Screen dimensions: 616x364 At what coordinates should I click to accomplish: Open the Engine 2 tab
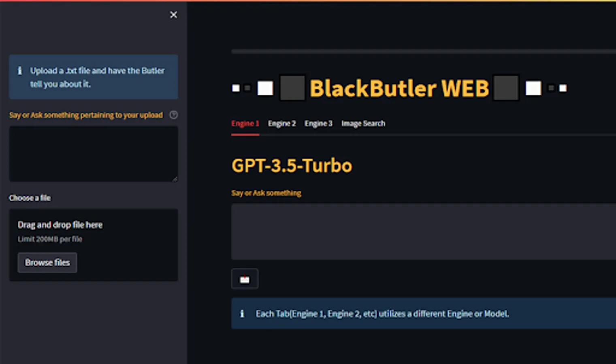282,123
